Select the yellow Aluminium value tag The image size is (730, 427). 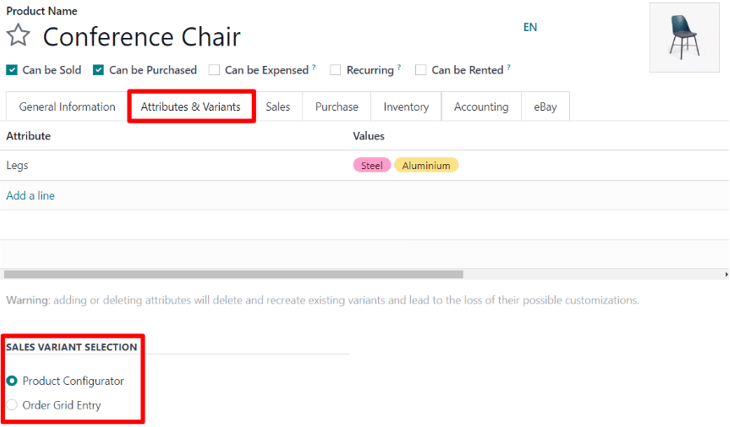click(x=426, y=166)
